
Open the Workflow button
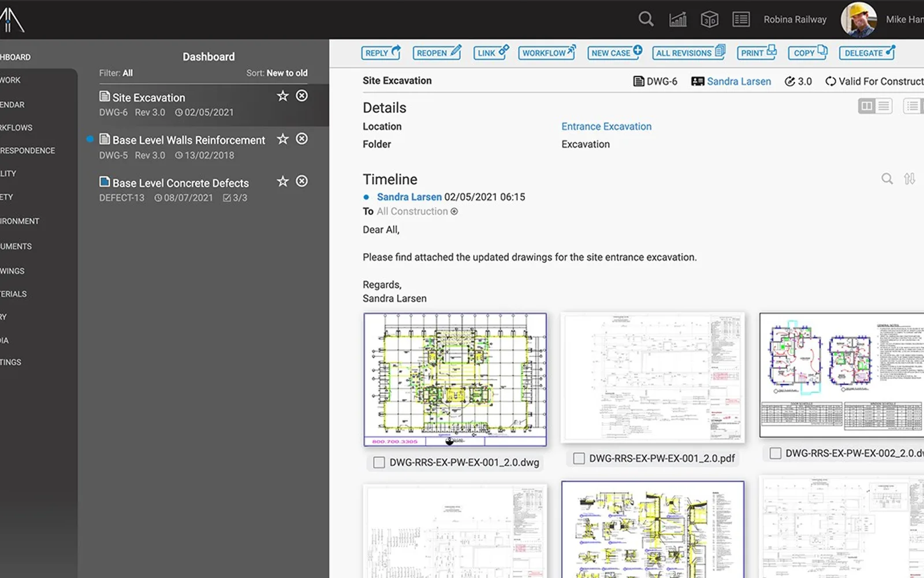point(547,53)
